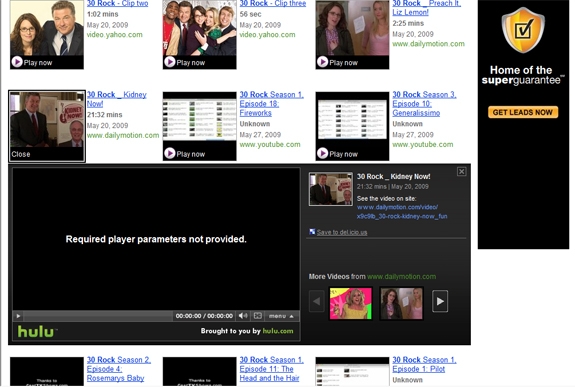Open Season 3 Episode 10: Generalissimo link
Screen dimensions: 575x387
pos(424,104)
